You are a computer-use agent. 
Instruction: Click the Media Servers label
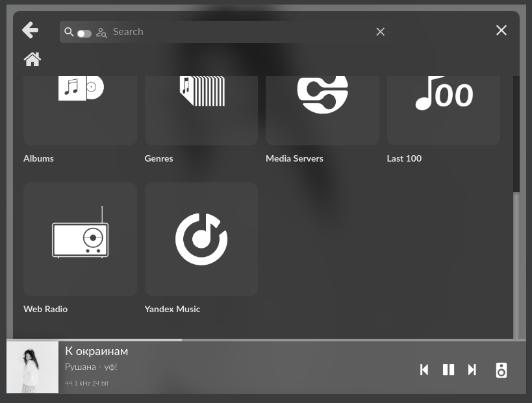294,158
